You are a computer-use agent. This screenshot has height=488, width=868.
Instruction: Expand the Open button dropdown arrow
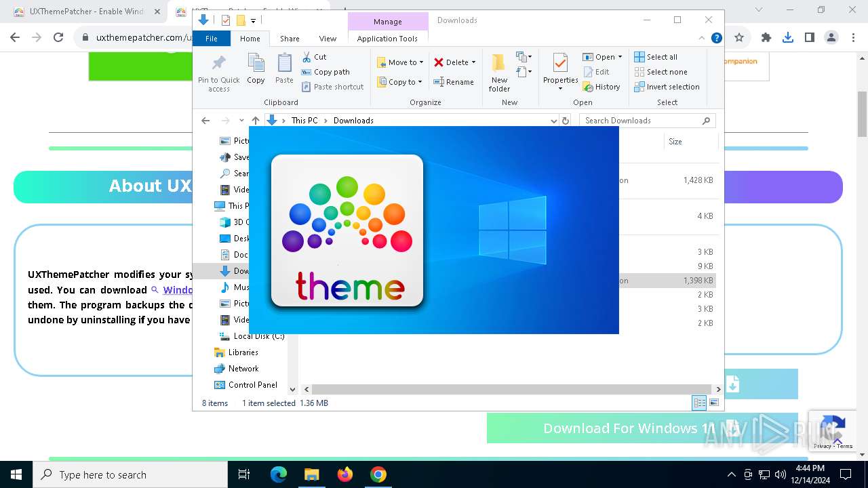pyautogui.click(x=620, y=57)
